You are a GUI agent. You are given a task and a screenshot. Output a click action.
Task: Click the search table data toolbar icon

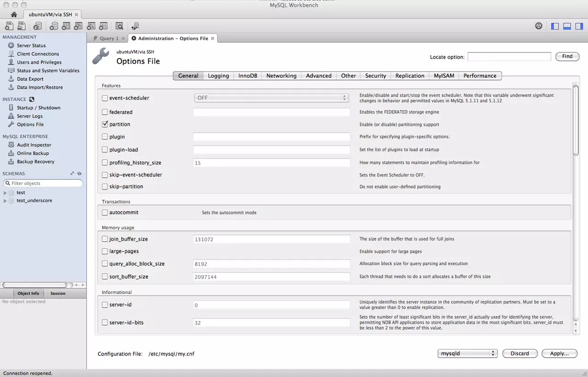pyautogui.click(x=119, y=26)
